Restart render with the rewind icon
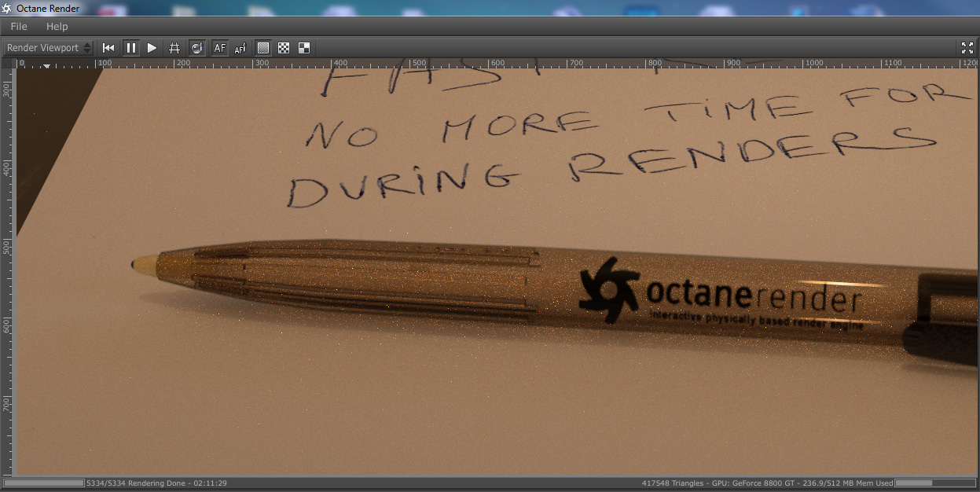Viewport: 980px width, 492px height. pyautogui.click(x=108, y=48)
